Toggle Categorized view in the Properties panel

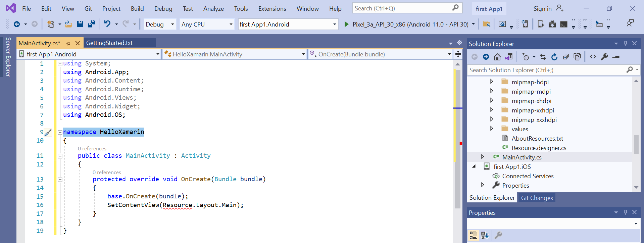473,235
